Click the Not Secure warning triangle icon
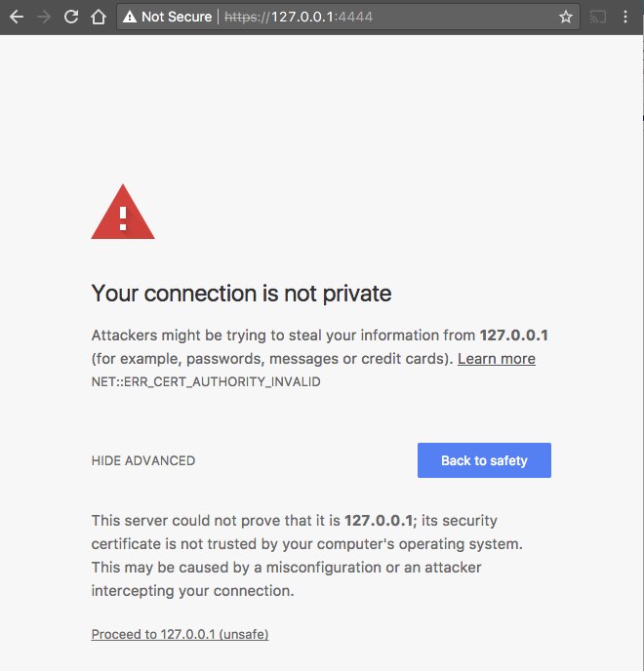This screenshot has height=671, width=644. 130,17
